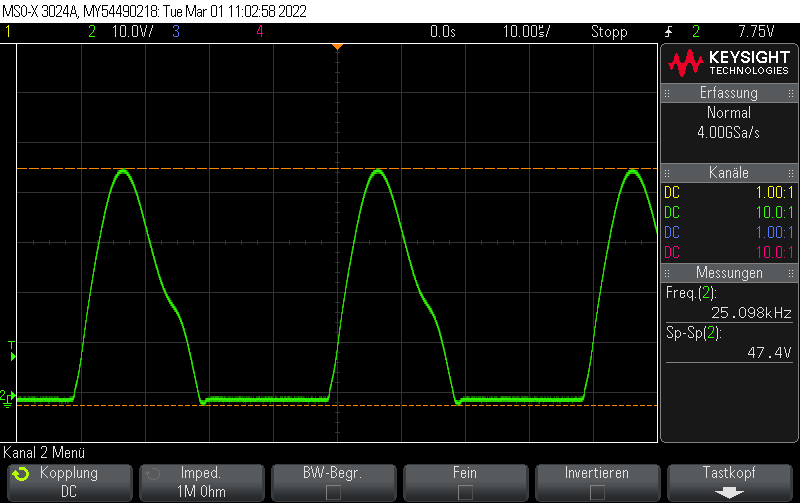Click the 7.75V trigger level value
This screenshot has height=503, width=800.
tap(756, 32)
